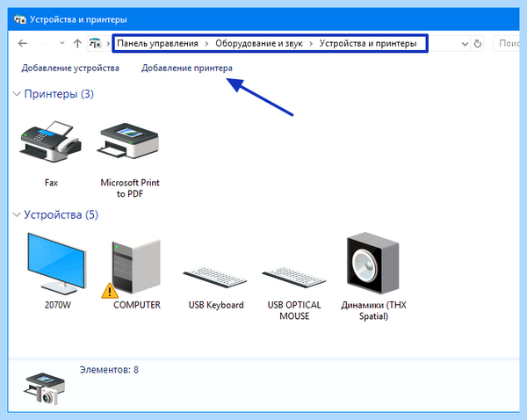527x420 pixels.
Task: Click the '2070W' label
Action: coord(58,305)
